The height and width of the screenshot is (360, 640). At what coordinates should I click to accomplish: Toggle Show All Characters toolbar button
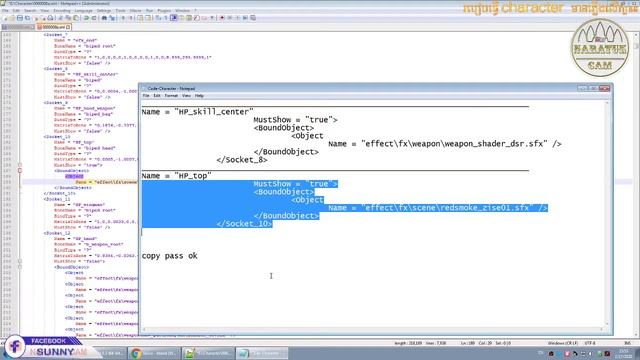click(166, 18)
